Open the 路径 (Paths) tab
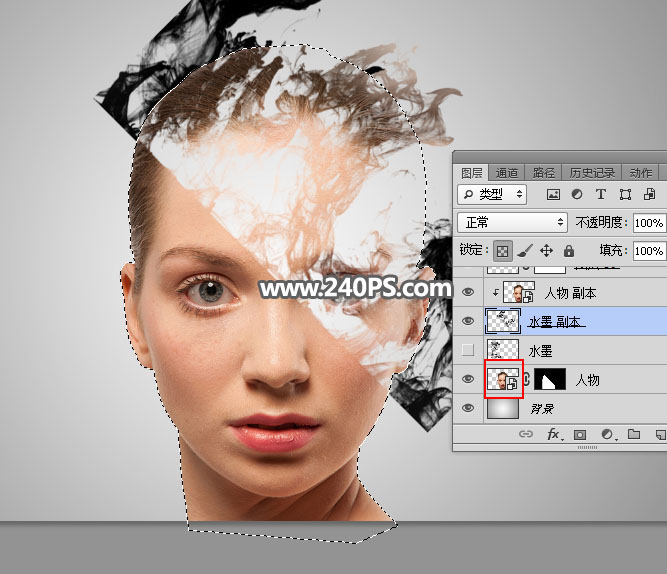Viewport: 667px width, 574px height. pyautogui.click(x=544, y=173)
